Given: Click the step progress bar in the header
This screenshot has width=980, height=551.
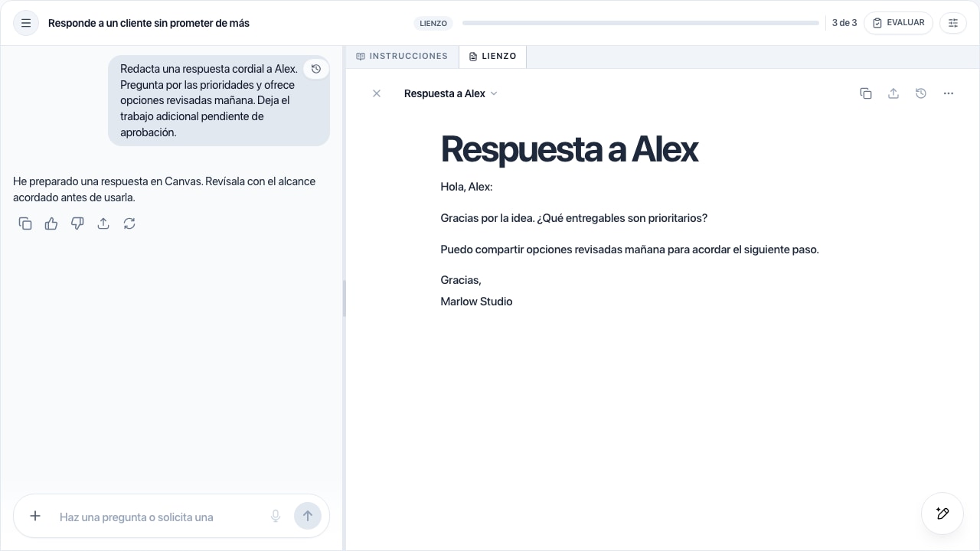Looking at the screenshot, I should 641,23.
